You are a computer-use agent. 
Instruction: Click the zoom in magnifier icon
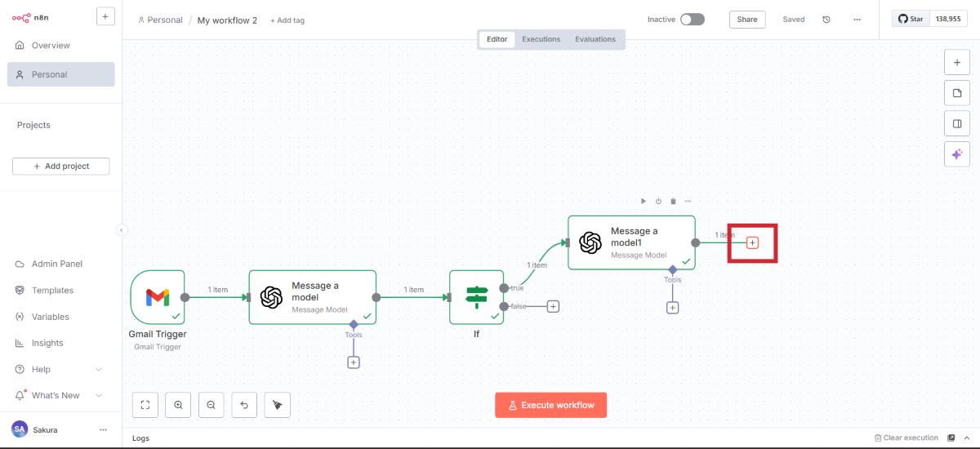click(178, 404)
